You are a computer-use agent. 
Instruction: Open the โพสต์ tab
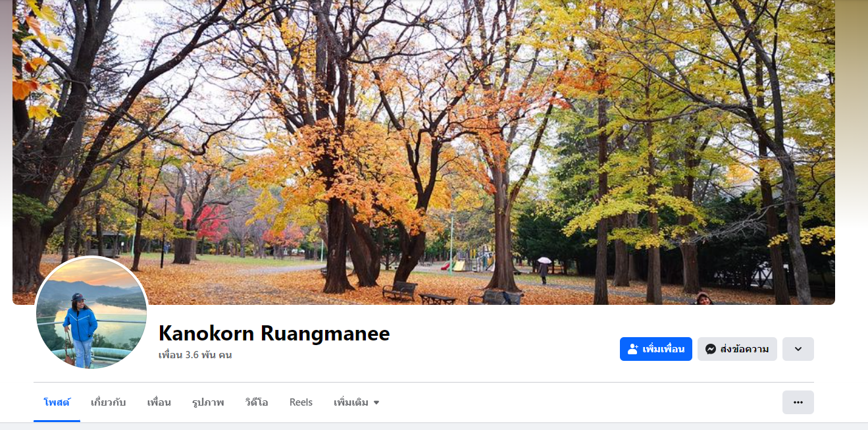(57, 402)
